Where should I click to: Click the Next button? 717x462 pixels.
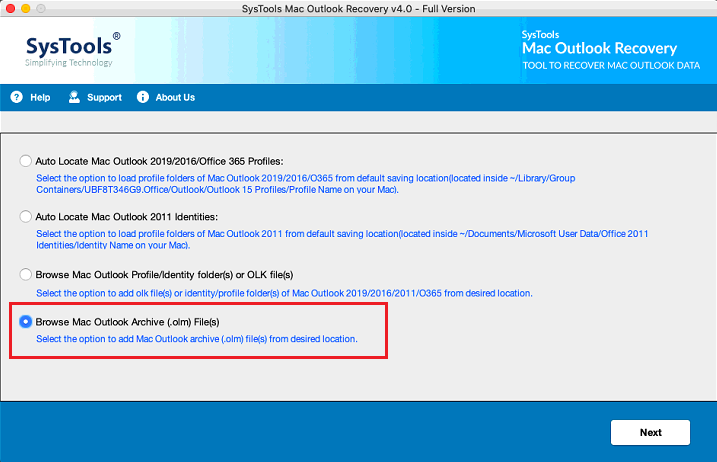pos(650,432)
